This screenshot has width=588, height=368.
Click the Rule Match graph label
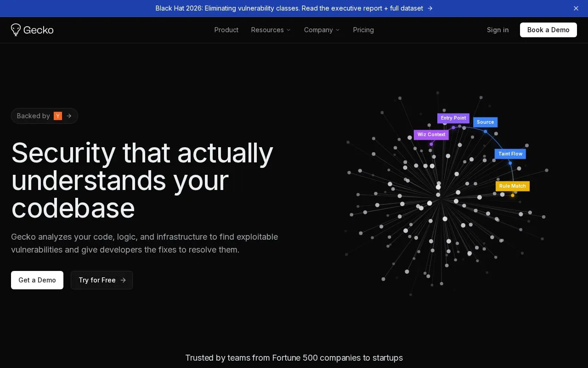(x=513, y=186)
